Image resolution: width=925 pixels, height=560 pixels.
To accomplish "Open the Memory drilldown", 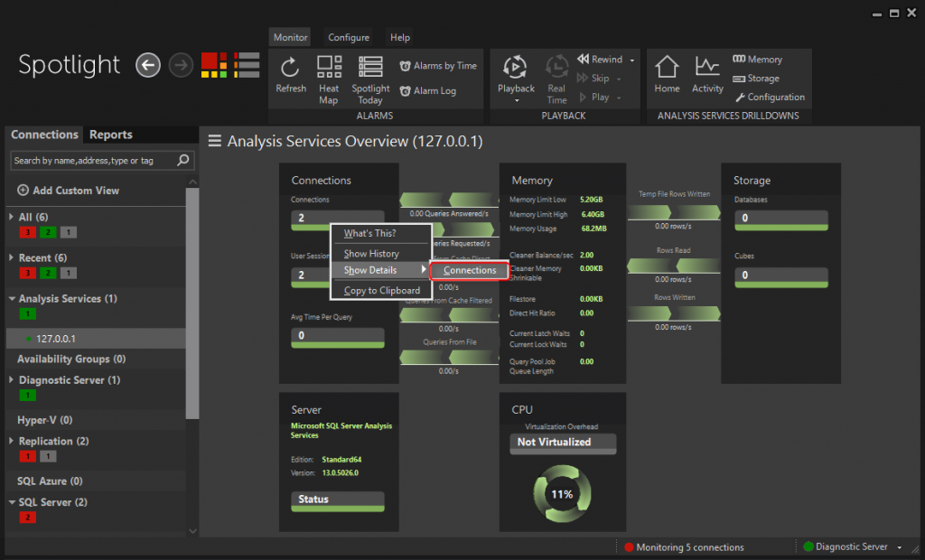I will click(x=758, y=59).
